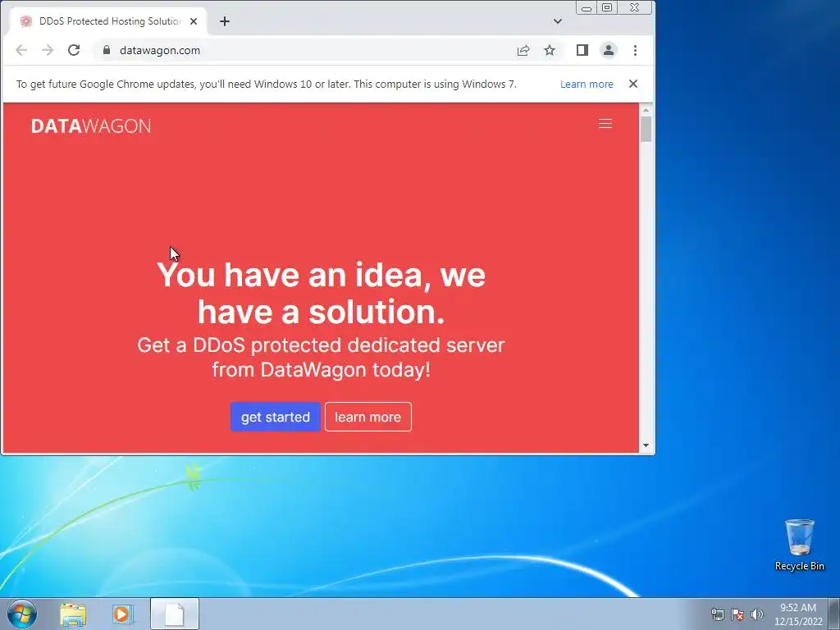Minimize the Chrome window
The width and height of the screenshot is (840, 630).
click(587, 8)
